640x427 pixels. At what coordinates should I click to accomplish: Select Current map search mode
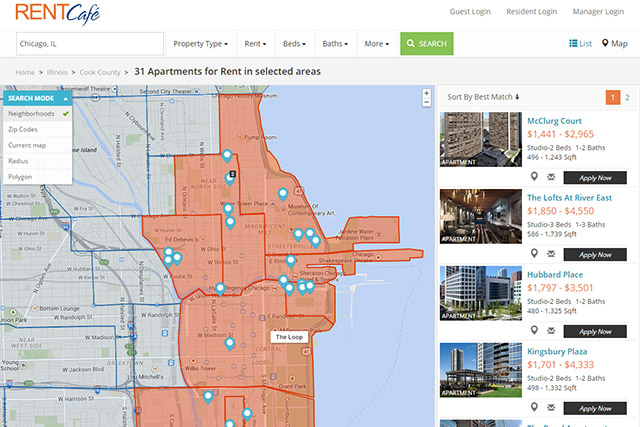(x=38, y=145)
